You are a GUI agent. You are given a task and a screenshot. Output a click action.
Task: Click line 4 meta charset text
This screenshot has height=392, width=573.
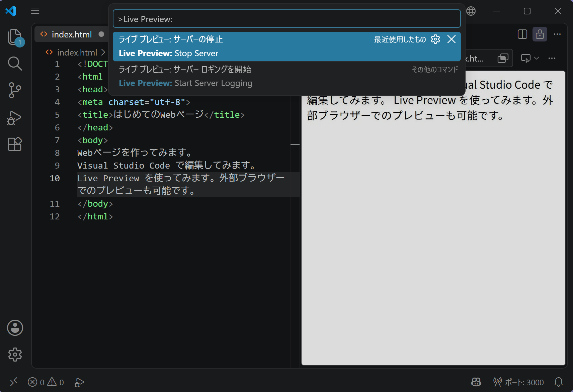pyautogui.click(x=134, y=102)
